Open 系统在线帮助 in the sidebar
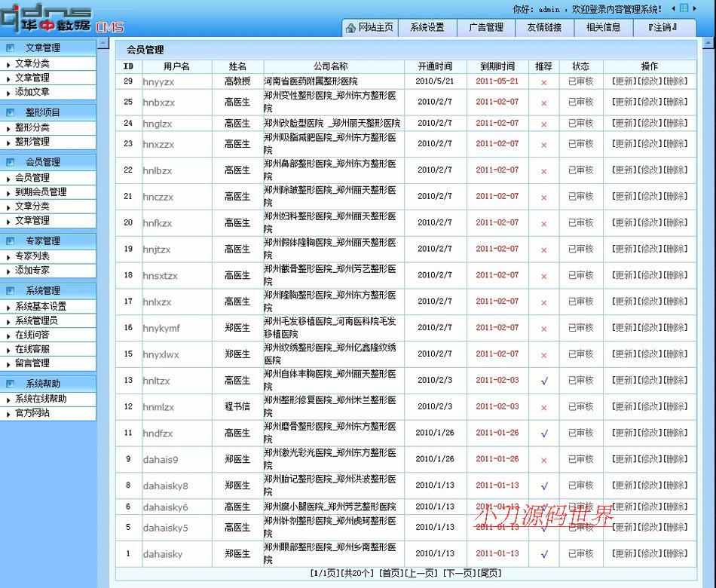Screen dimensions: 716x588 (x=41, y=399)
